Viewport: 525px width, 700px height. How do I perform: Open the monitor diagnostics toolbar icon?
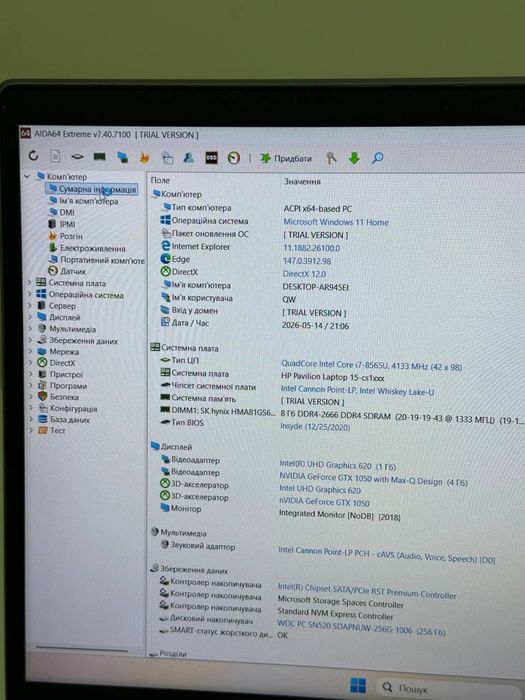pos(122,157)
